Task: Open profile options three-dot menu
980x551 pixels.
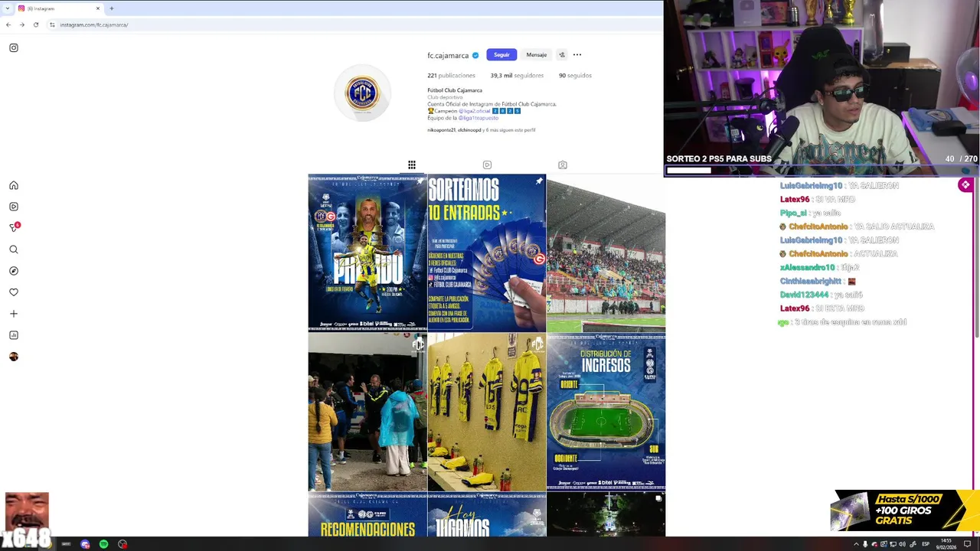Action: tap(577, 55)
